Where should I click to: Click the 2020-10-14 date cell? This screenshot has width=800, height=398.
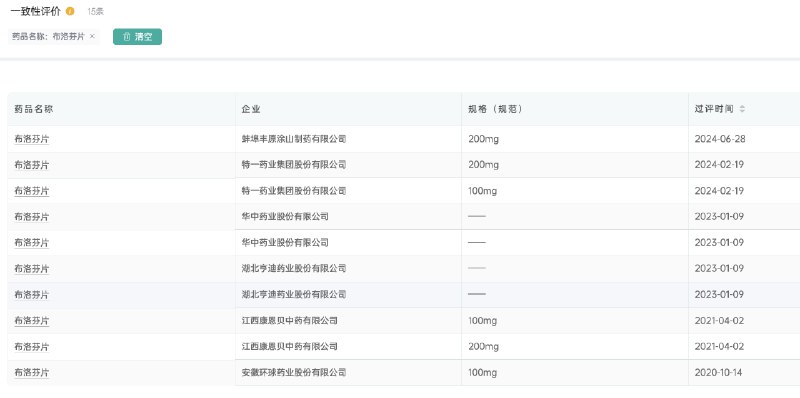click(718, 372)
